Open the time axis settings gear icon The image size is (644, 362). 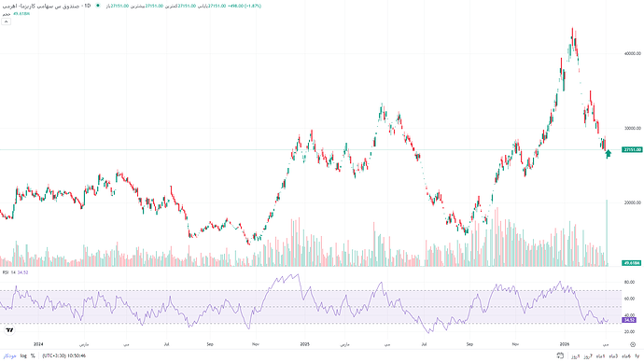pos(633,344)
